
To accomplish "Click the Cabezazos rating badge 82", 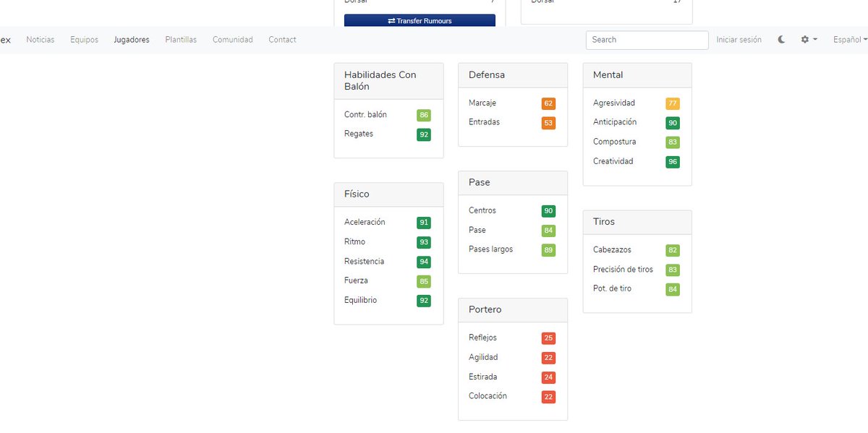I will (x=673, y=251).
